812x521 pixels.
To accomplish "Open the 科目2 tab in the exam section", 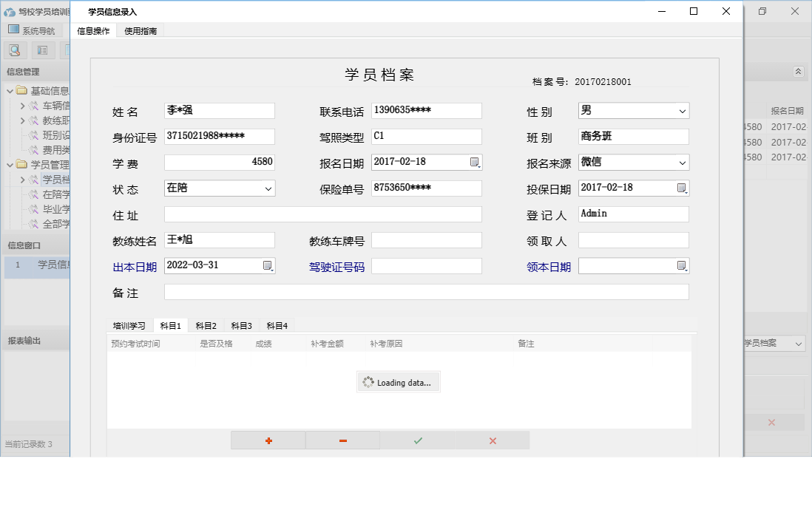I will (206, 325).
